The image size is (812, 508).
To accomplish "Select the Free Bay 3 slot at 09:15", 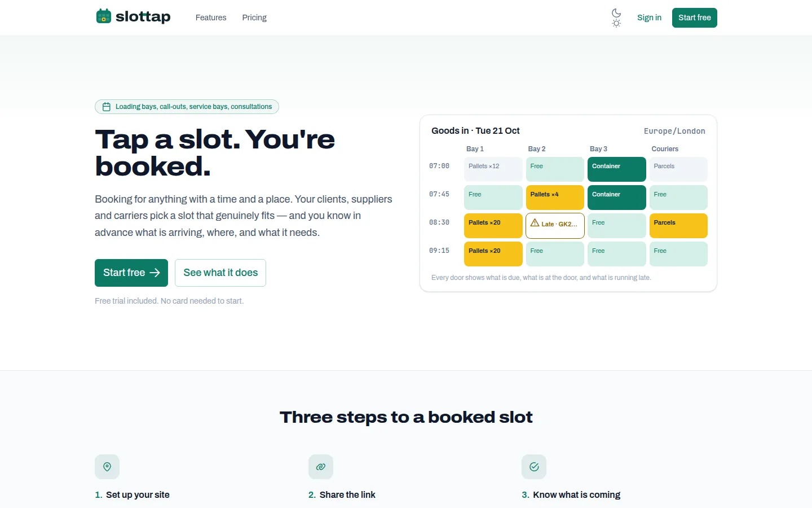I will pyautogui.click(x=617, y=254).
